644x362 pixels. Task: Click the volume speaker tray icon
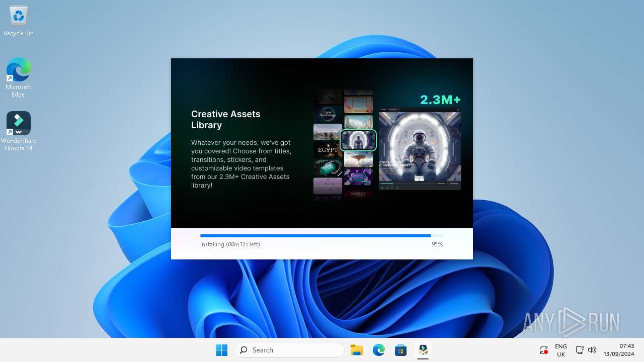592,350
